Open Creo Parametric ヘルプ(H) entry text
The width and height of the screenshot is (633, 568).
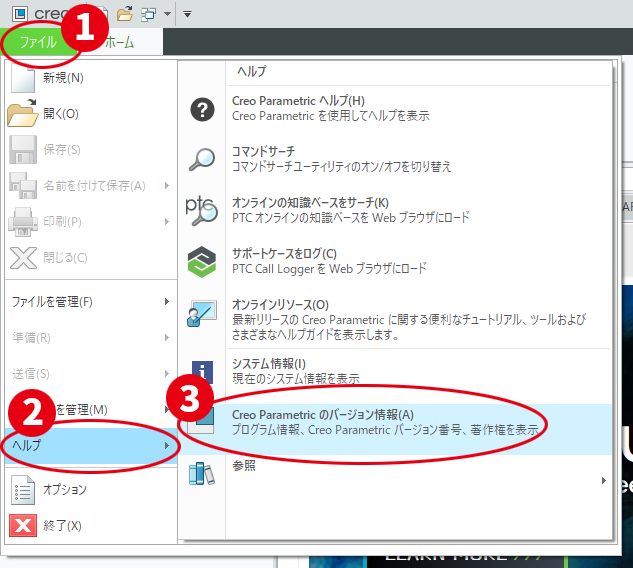(x=298, y=101)
